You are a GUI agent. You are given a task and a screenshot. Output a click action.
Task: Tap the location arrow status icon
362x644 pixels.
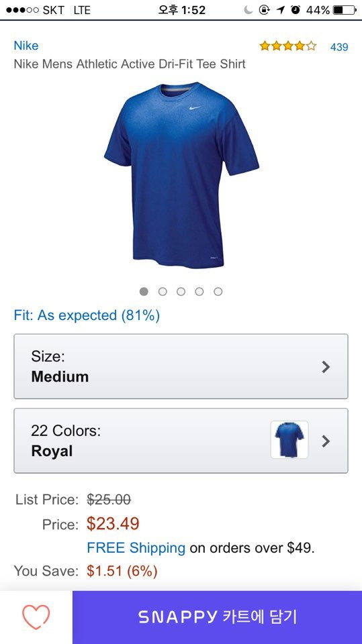(281, 10)
